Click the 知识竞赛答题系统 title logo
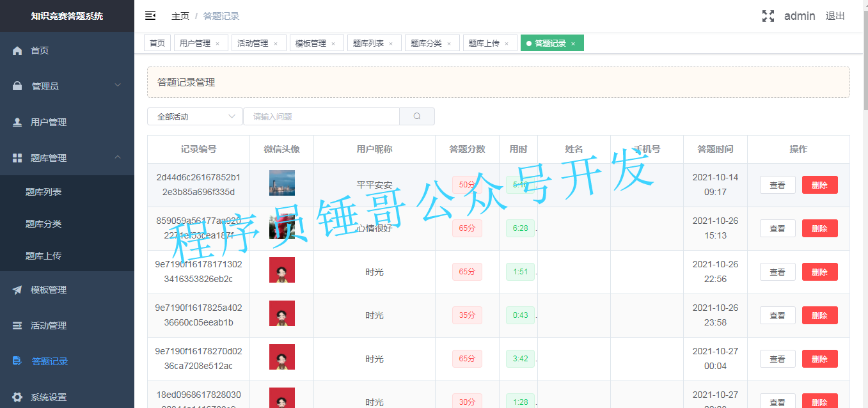 coord(67,16)
